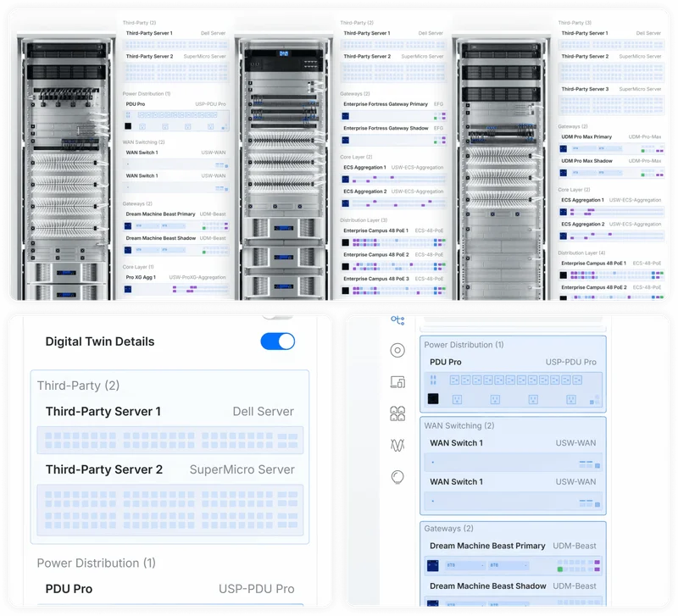
Task: Select "Dream Machine Beast Shadow" beside the sidebar
Action: [x=488, y=586]
